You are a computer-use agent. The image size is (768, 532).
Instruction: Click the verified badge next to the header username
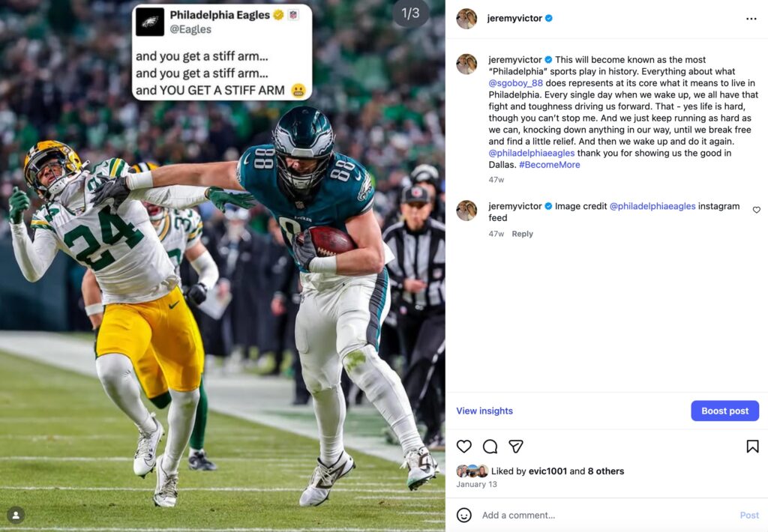tap(549, 19)
